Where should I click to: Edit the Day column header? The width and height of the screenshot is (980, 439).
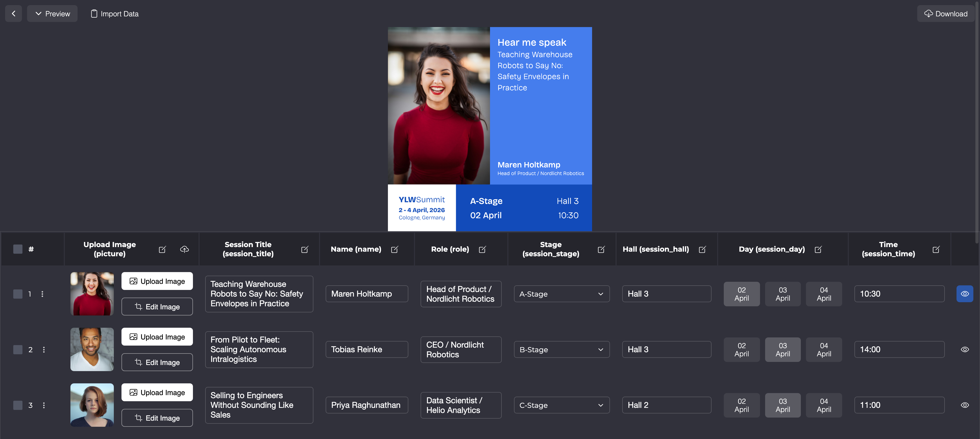point(818,250)
